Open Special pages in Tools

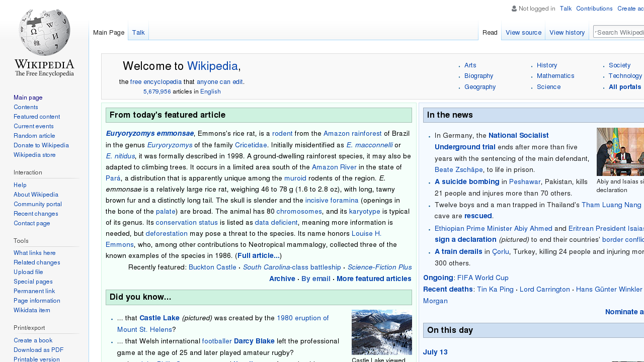33,282
